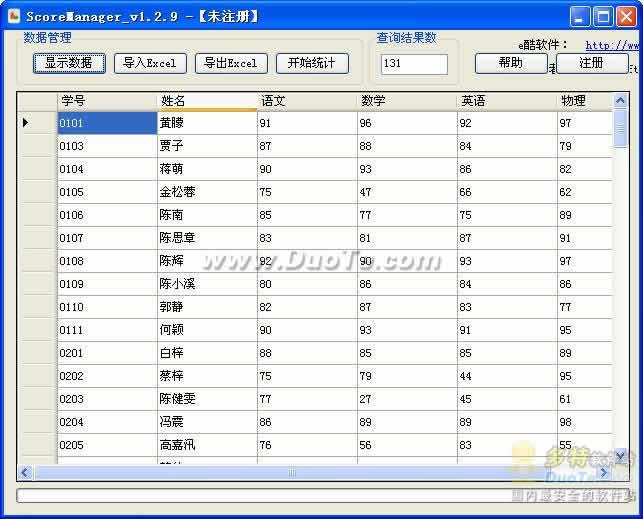
Task: Open the 帮助 help button
Action: click(511, 63)
